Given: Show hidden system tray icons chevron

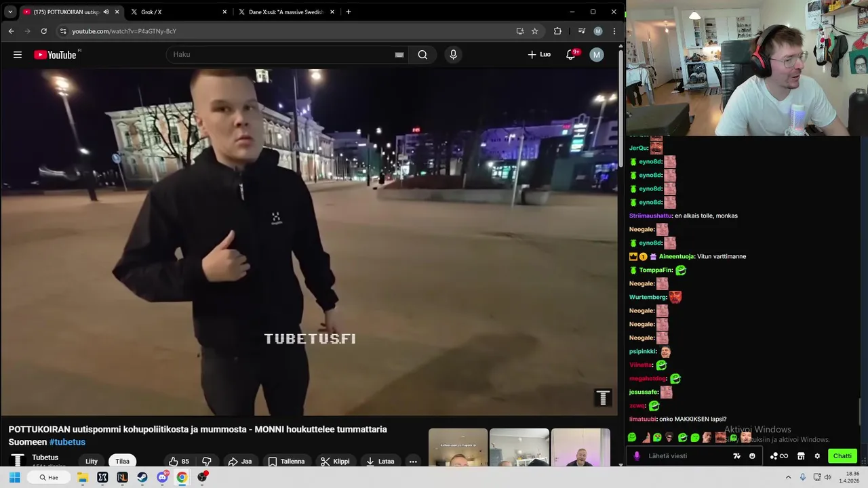Looking at the screenshot, I should click(x=788, y=477).
